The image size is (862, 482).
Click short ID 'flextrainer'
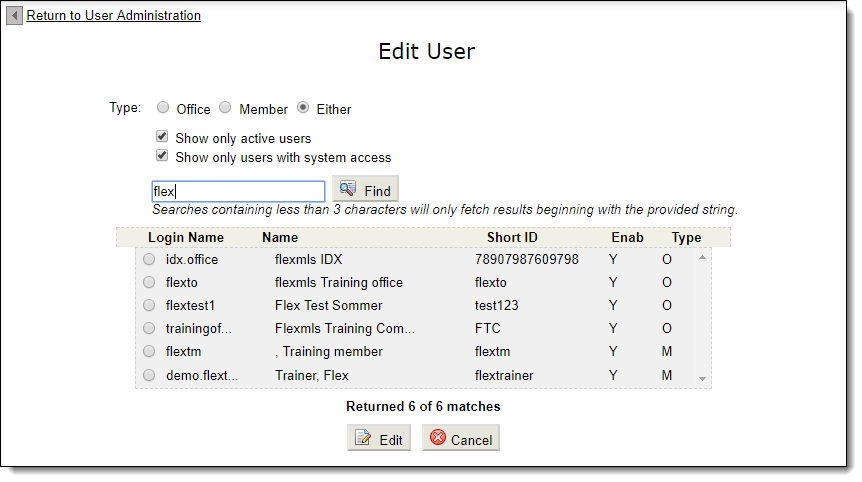click(x=504, y=376)
